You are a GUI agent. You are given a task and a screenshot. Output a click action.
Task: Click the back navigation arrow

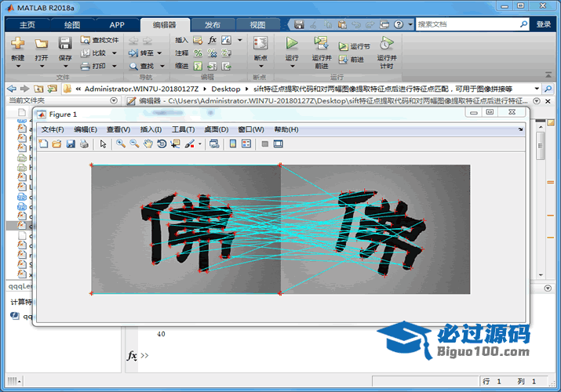coord(12,89)
